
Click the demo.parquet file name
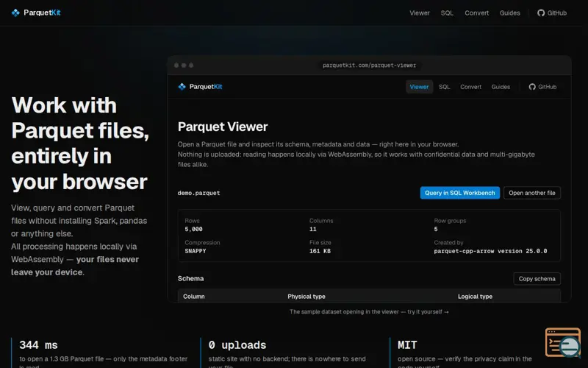pyautogui.click(x=198, y=193)
